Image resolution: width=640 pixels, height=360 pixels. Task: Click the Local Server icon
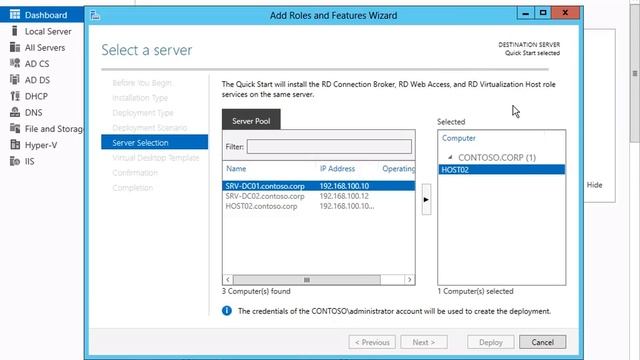tap(15, 31)
